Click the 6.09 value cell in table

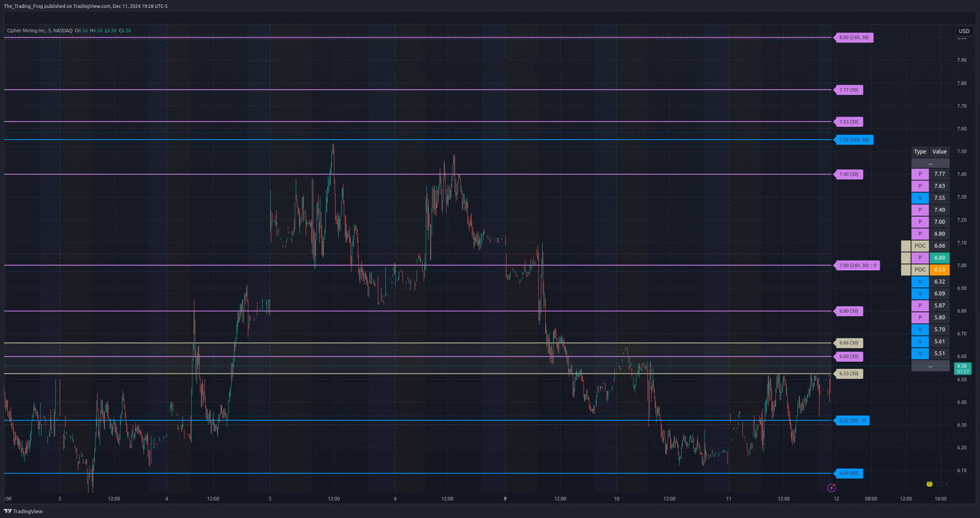coord(940,294)
